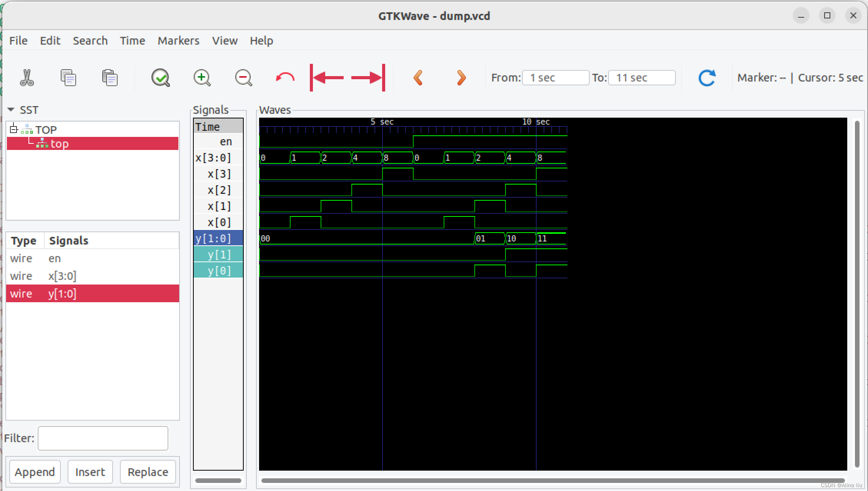
Task: Find previous edge with orange left chevron
Action: tap(418, 78)
